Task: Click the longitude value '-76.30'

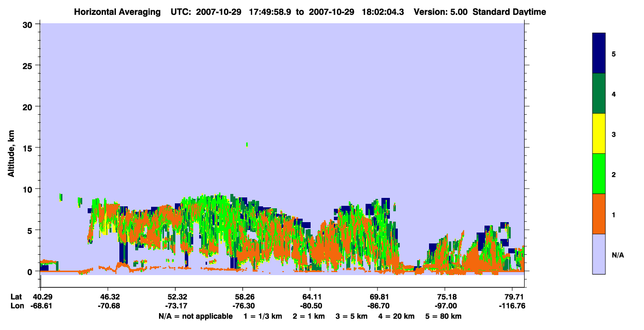Action: click(x=243, y=306)
